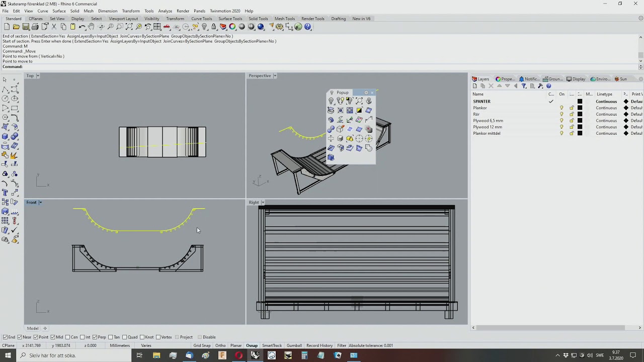Image resolution: width=644 pixels, height=362 pixels.
Task: Click Gumball in the status bar
Action: tap(294, 345)
